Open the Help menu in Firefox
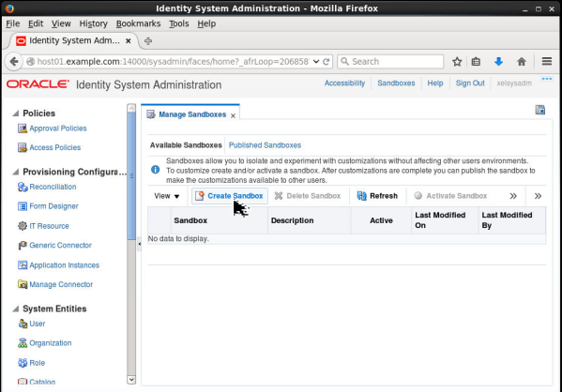This screenshot has width=562, height=392. [x=206, y=23]
